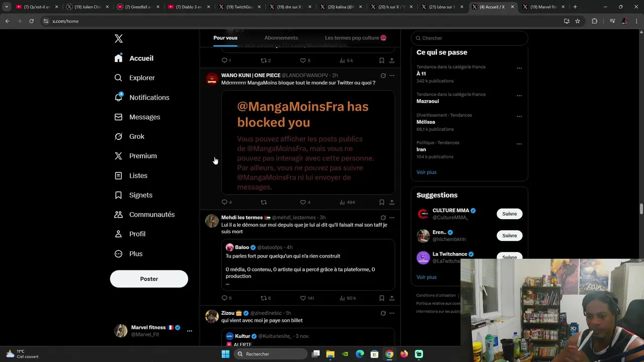644x362 pixels.
Task: Open Grok icon on Mehdi les termes post
Action: point(383,218)
